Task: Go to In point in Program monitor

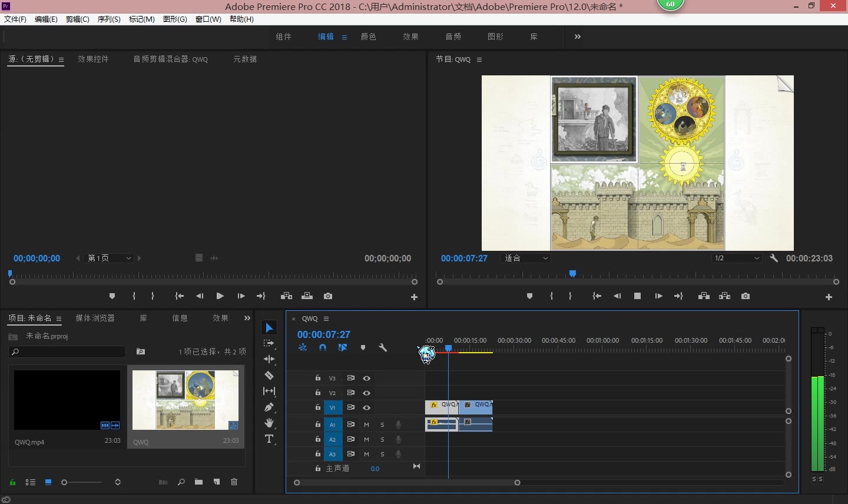Action: (597, 296)
